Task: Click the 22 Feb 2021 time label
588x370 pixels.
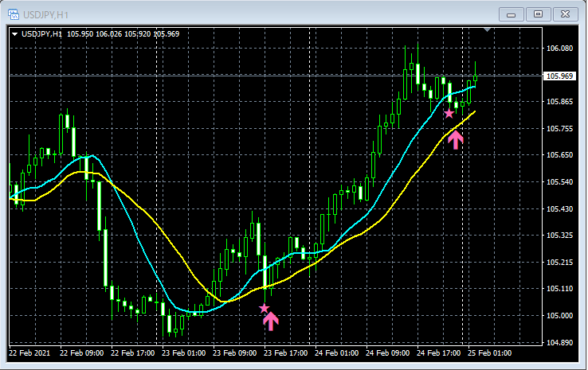Action: click(29, 353)
